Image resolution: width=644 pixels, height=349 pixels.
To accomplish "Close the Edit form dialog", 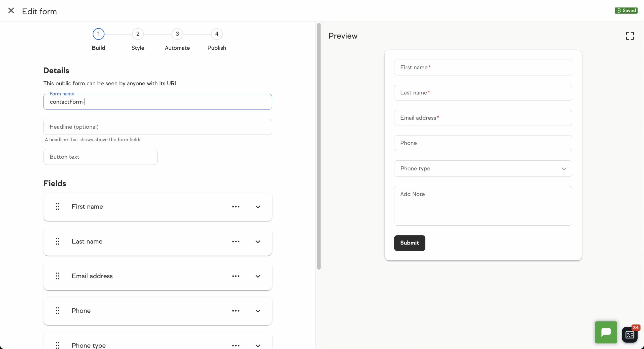I will tap(11, 11).
